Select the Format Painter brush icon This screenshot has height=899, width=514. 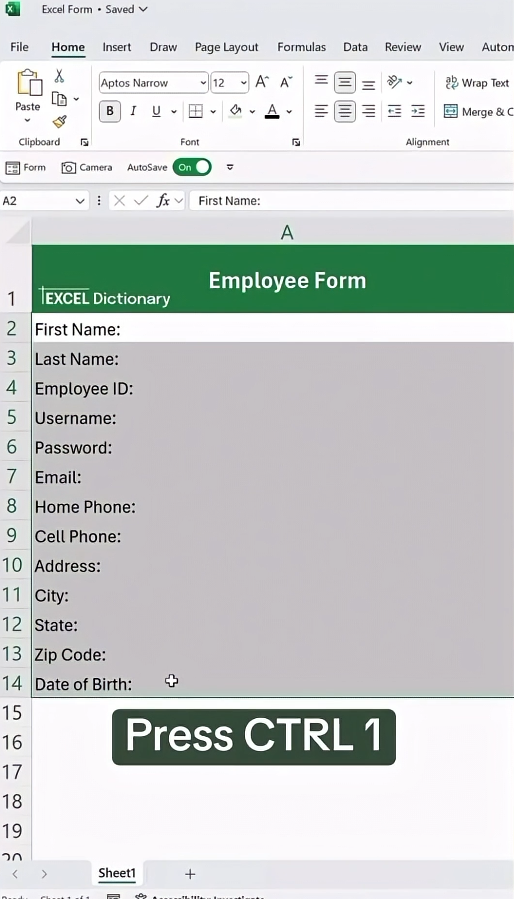tap(59, 122)
